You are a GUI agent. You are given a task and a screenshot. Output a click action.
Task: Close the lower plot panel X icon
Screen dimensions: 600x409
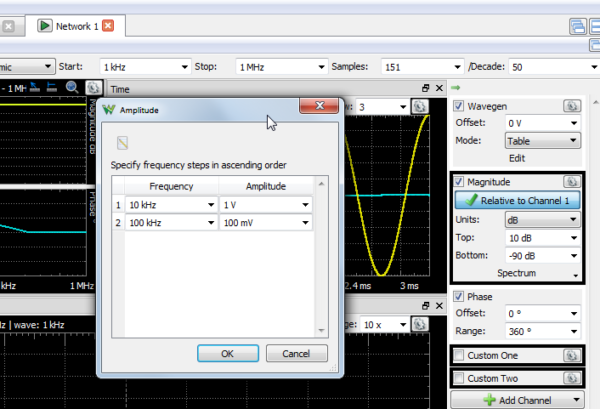[439, 306]
